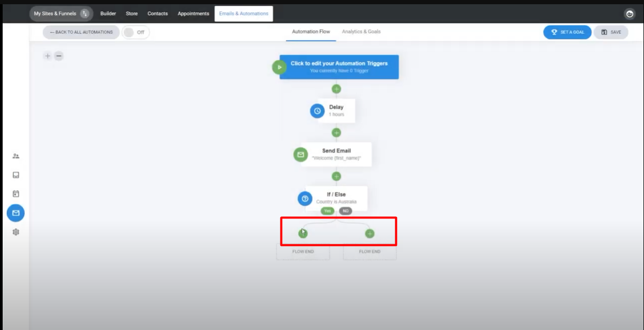Click the If / Else question mark icon
This screenshot has height=330, width=644.
click(x=304, y=198)
